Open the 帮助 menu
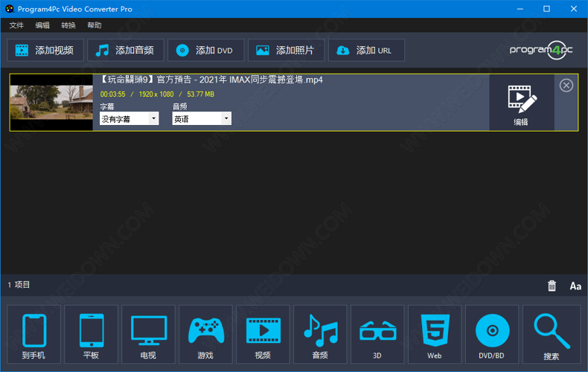Screen dimensions: 588x372 point(95,25)
